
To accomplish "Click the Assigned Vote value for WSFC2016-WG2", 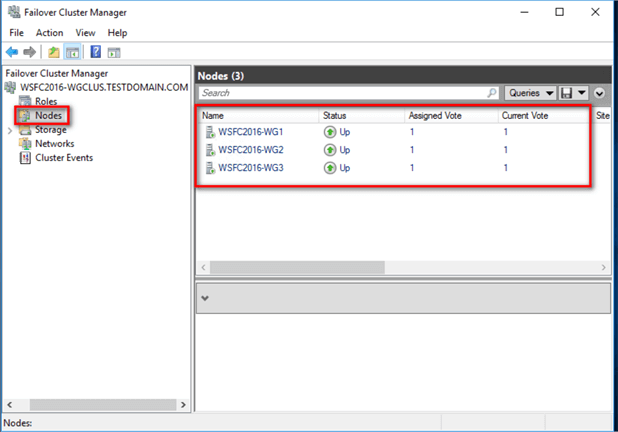I will pos(412,150).
